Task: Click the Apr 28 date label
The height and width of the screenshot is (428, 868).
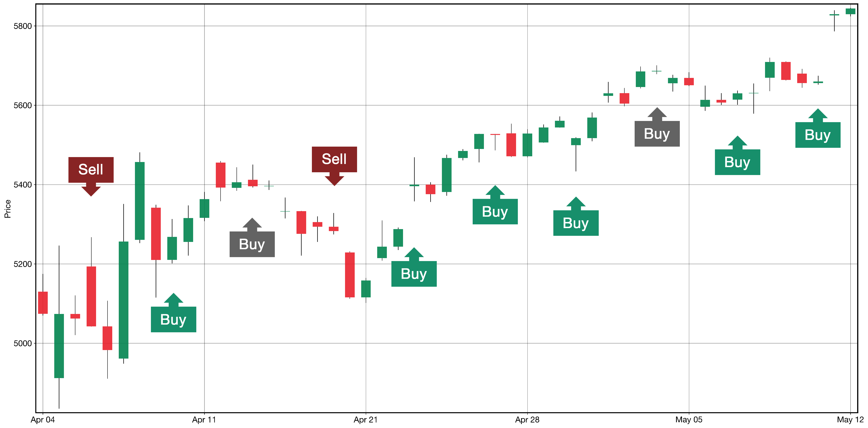Action: coord(527,420)
